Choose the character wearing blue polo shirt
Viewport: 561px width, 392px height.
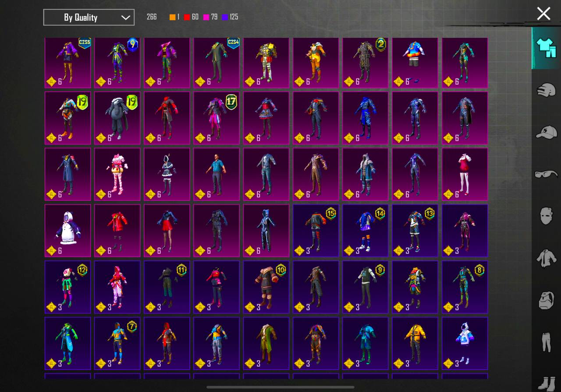[217, 174]
